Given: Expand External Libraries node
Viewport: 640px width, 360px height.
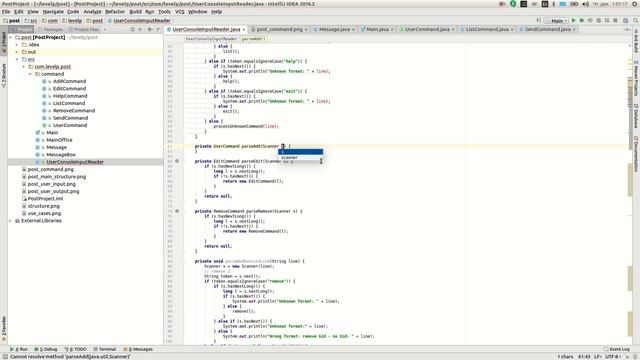Looking at the screenshot, I should [x=11, y=221].
